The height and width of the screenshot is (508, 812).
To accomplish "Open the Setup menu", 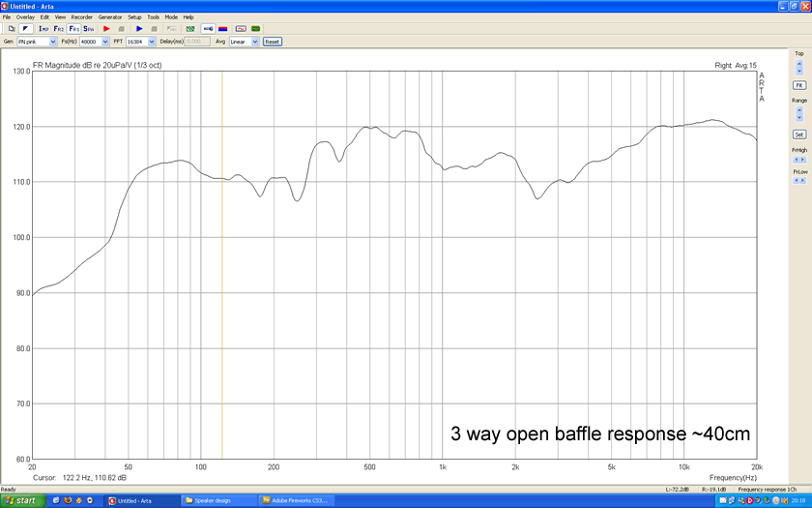I will 134,17.
